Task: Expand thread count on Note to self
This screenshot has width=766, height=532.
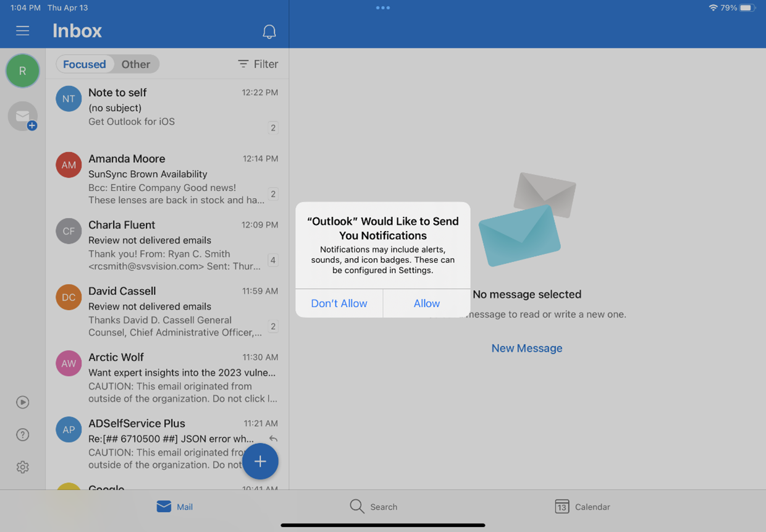Action: click(x=273, y=128)
